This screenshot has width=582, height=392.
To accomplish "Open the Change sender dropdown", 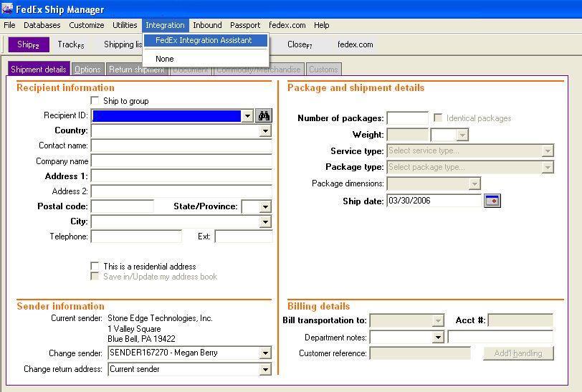I will pyautogui.click(x=265, y=353).
